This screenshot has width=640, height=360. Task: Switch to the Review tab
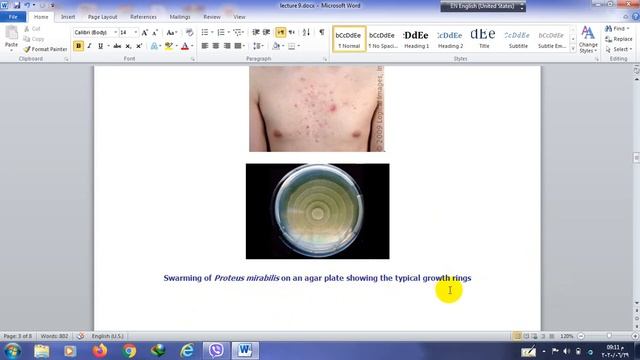(x=211, y=17)
